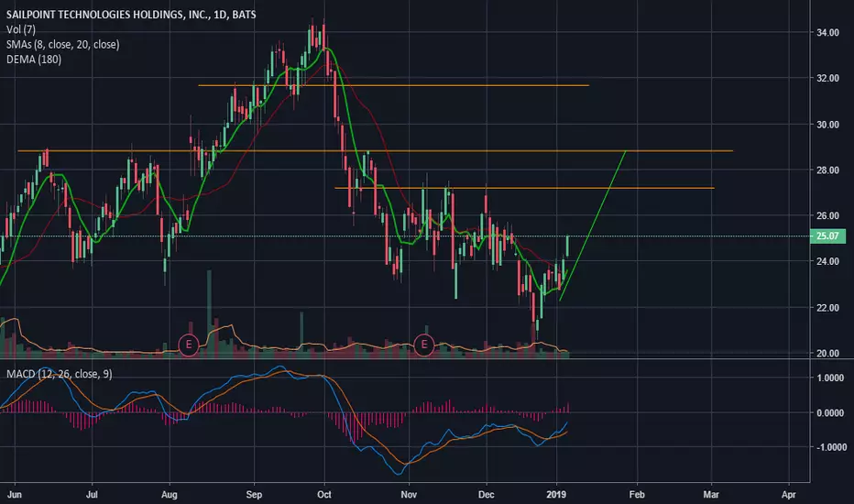This screenshot has width=854, height=504.
Task: Click the MACD 0.0000 scale label
Action: [830, 413]
